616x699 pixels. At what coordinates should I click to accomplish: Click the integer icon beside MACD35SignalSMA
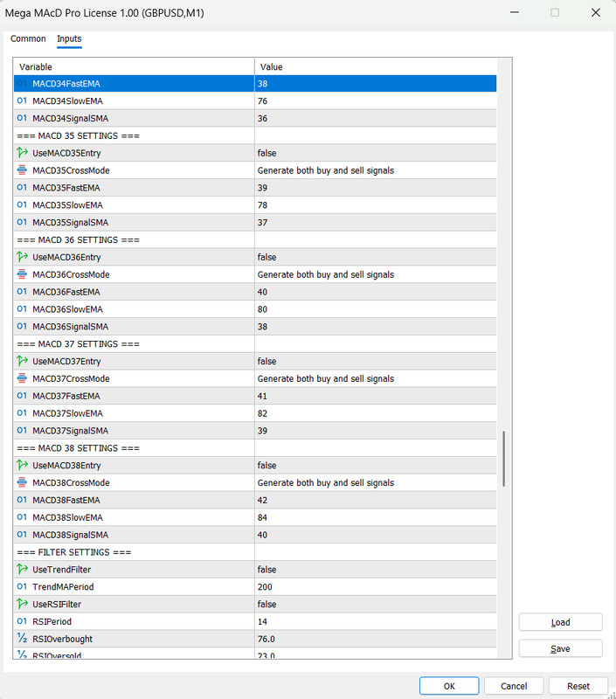point(22,223)
